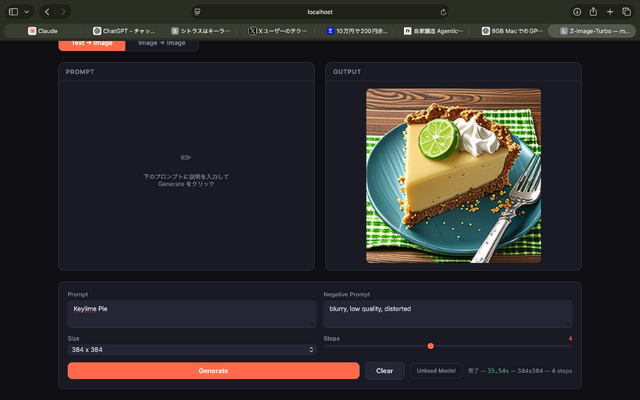Click the Keylime Pie prompt field
Screen dimensions: 640x400
pos(192,314)
